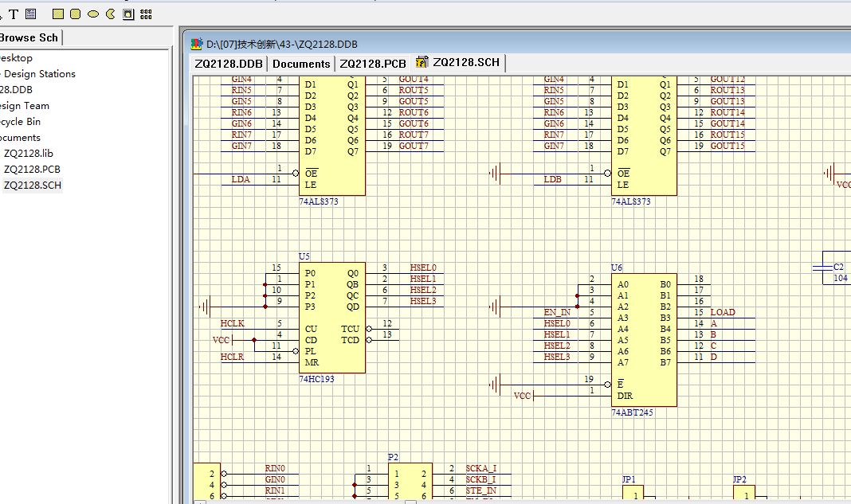This screenshot has width=851, height=504.
Task: Select the graphic image placement tool
Action: [x=128, y=14]
